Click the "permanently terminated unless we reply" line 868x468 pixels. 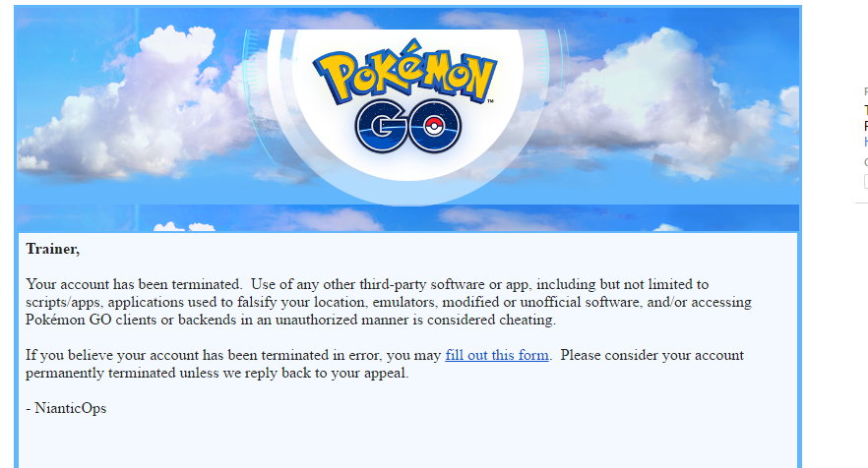(x=217, y=373)
